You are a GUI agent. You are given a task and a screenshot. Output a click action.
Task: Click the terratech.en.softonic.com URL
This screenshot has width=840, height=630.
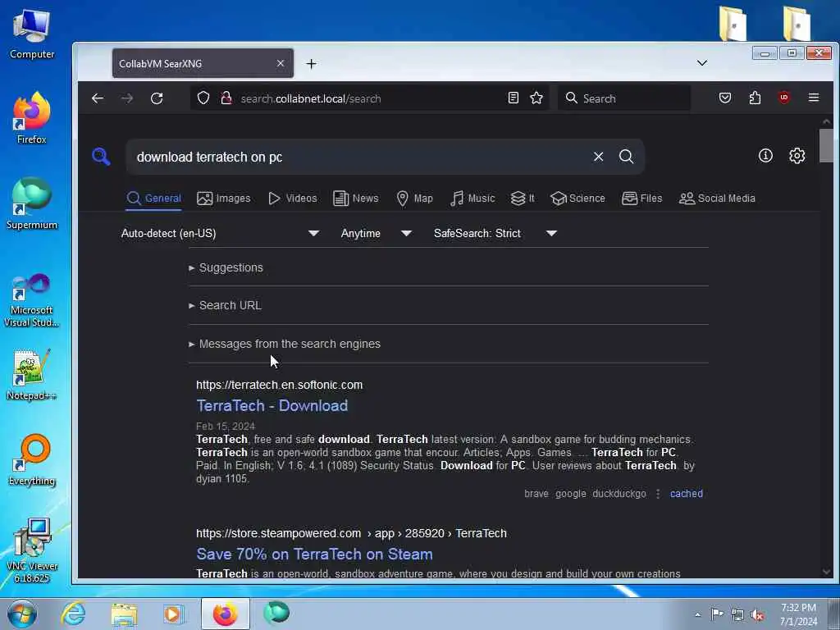pyautogui.click(x=279, y=385)
